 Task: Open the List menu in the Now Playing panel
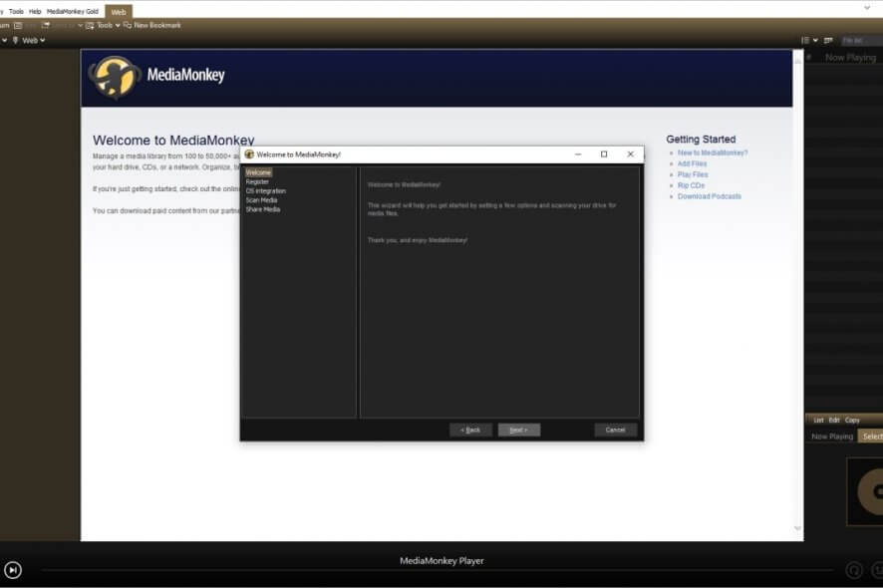click(x=818, y=421)
